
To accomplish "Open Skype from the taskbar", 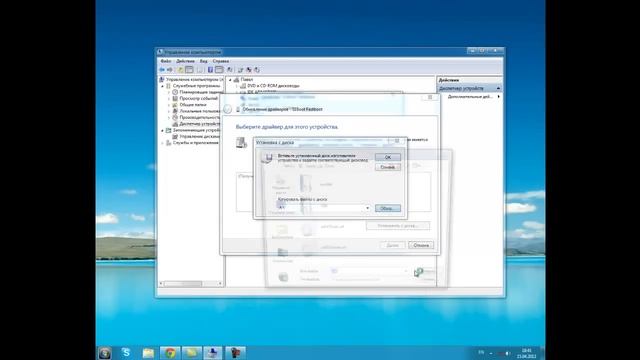I will [x=126, y=352].
